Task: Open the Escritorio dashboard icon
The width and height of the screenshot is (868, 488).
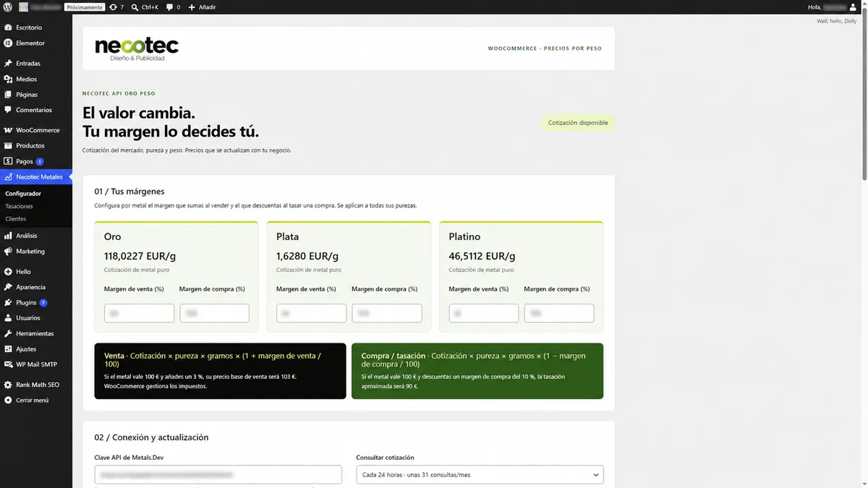Action: click(x=8, y=27)
